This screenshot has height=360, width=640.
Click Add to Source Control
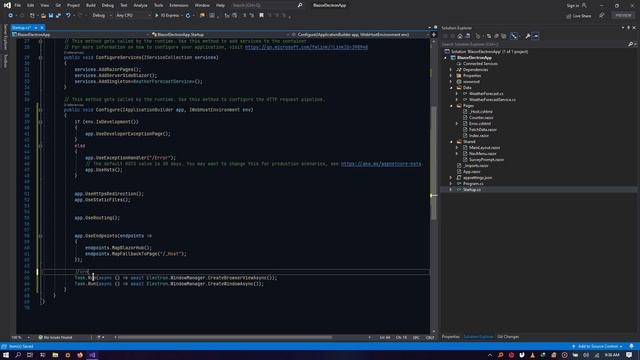[597, 347]
